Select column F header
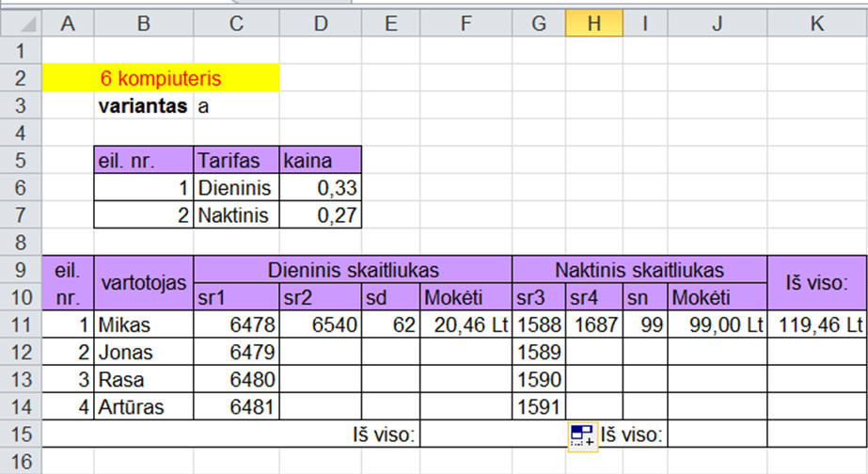 466,24
